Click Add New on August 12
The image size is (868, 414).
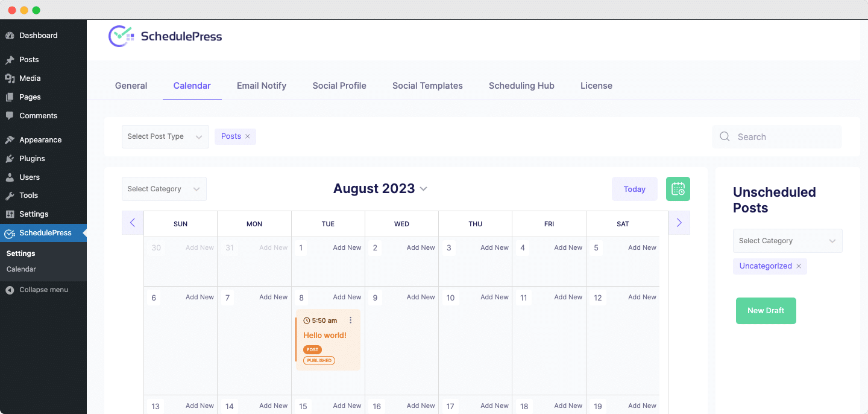coord(642,297)
